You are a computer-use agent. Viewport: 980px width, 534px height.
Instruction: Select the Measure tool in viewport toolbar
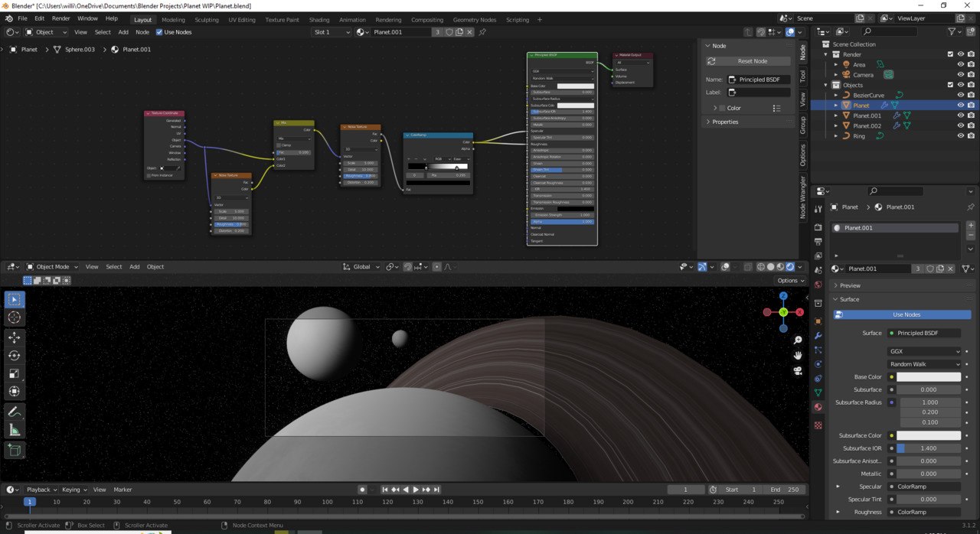pos(15,431)
